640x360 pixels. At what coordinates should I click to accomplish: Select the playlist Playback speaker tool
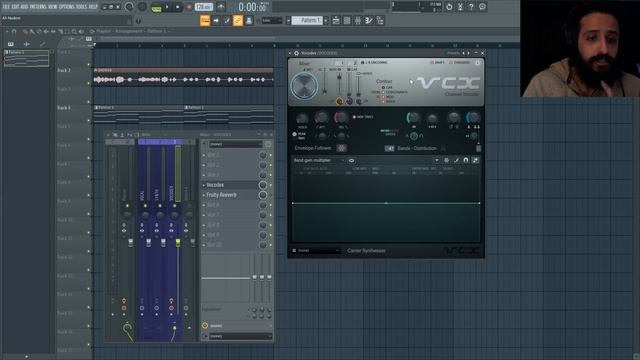click(81, 31)
